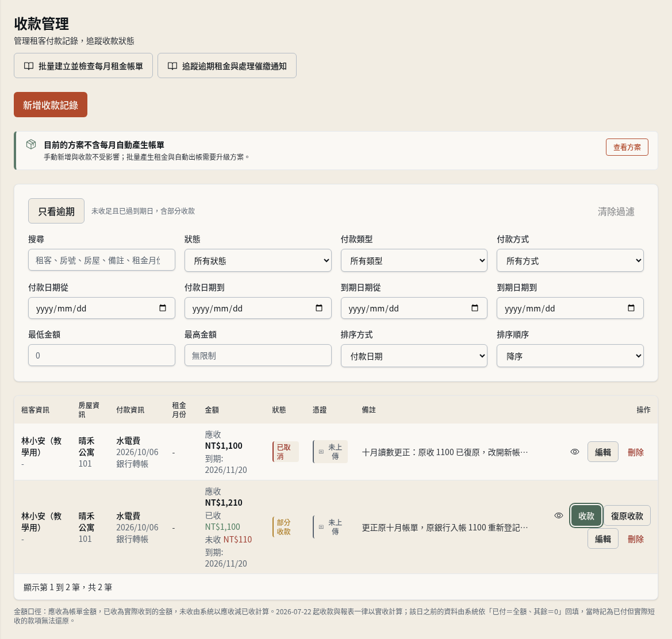This screenshot has width=672, height=639.
Task: Click the 金額 column header
Action: 212,410
